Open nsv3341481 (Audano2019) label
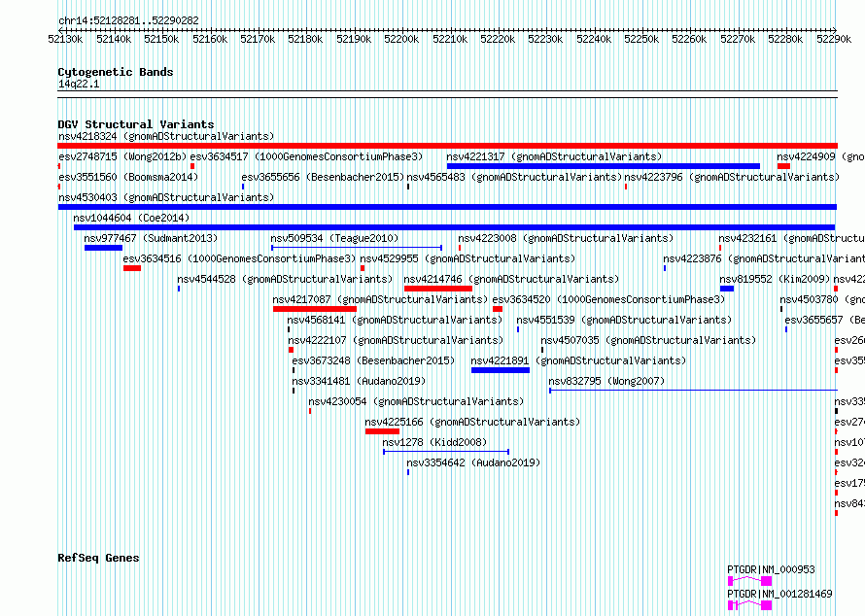The image size is (865, 616). [x=359, y=381]
